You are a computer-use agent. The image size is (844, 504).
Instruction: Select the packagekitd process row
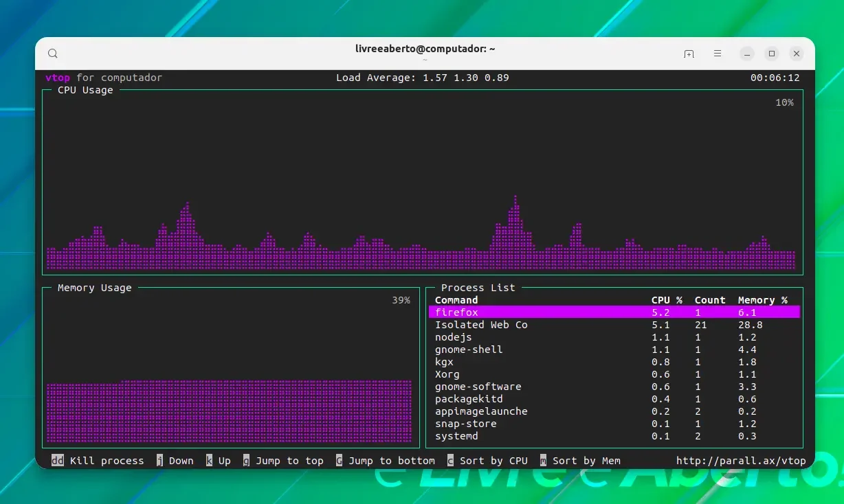pyautogui.click(x=614, y=399)
